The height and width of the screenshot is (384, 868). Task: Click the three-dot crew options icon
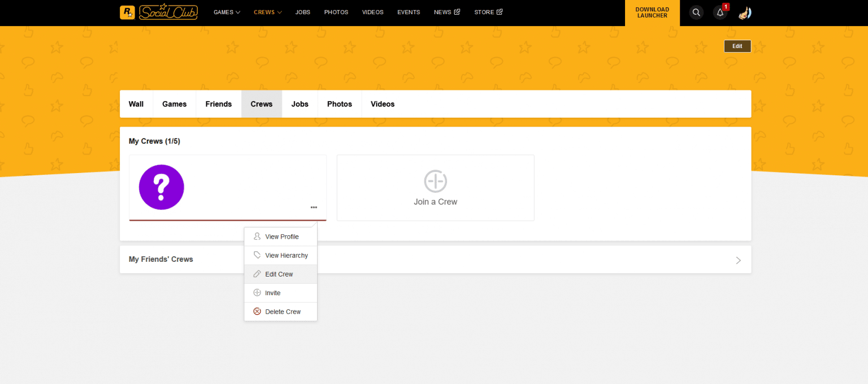pyautogui.click(x=314, y=208)
